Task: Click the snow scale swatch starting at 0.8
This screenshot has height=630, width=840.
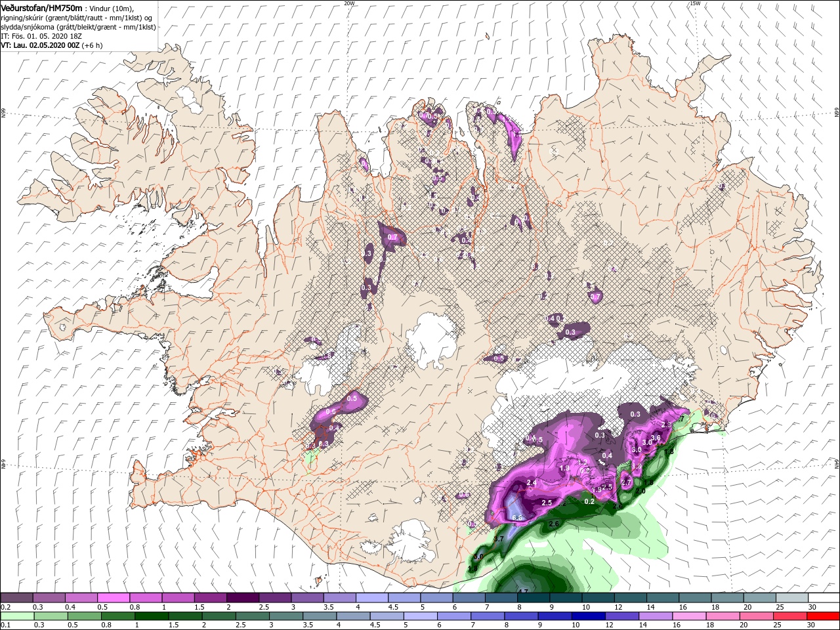Action: pyautogui.click(x=145, y=598)
